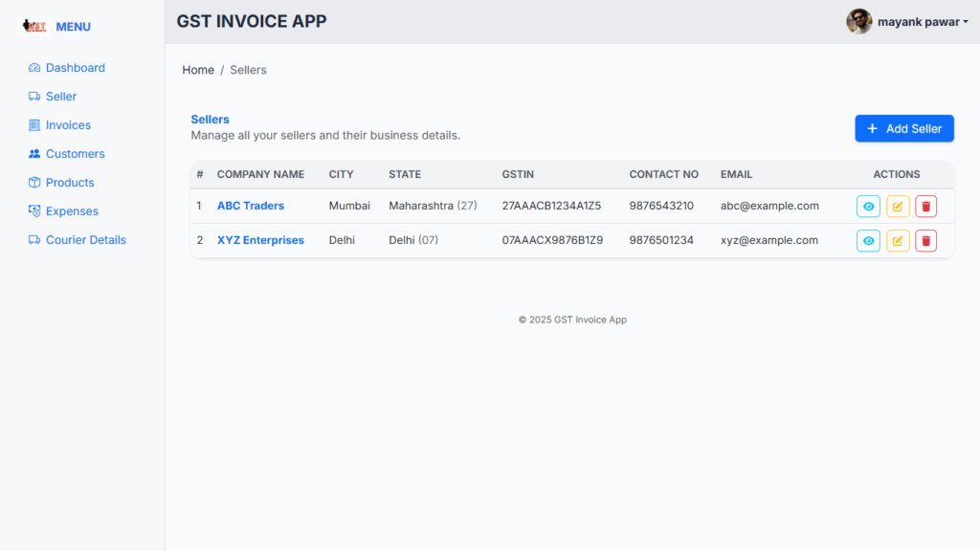Click the Home breadcrumb link
Viewport: 980px width, 551px height.
pyautogui.click(x=198, y=70)
